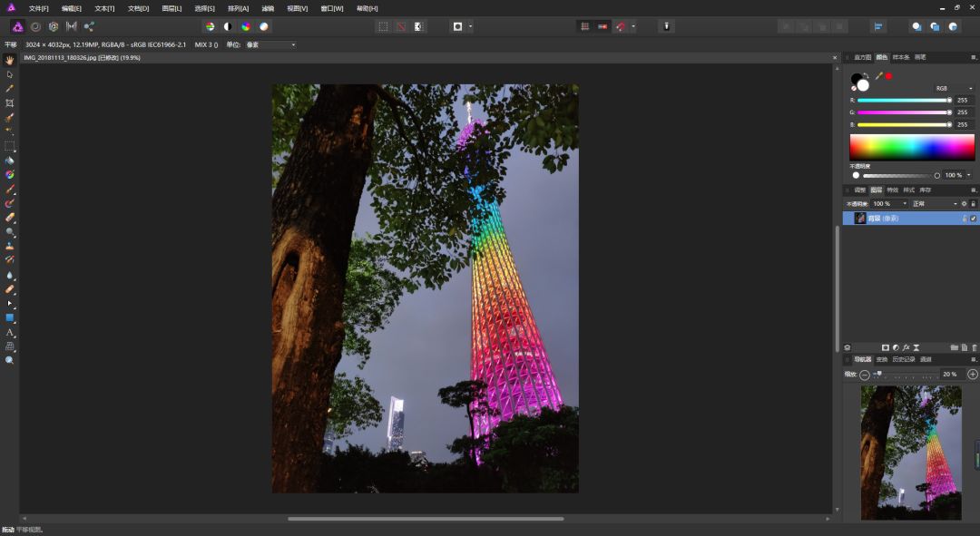The width and height of the screenshot is (980, 536).
Task: Delete layer with the trash button
Action: (x=974, y=347)
